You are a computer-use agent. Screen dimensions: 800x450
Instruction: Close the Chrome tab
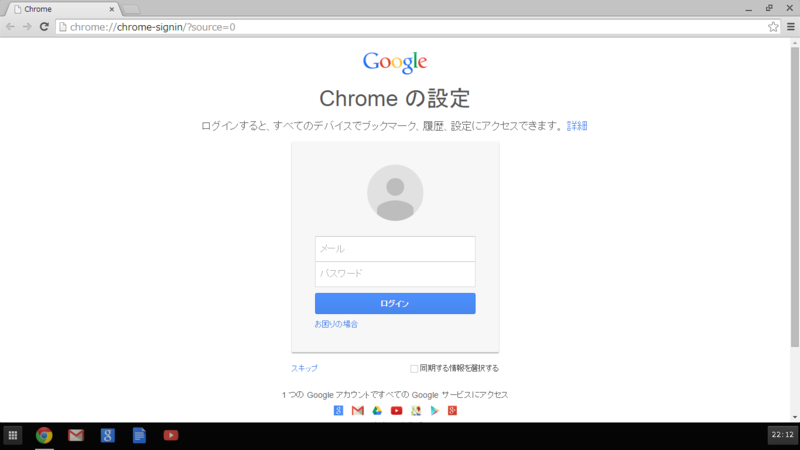112,9
